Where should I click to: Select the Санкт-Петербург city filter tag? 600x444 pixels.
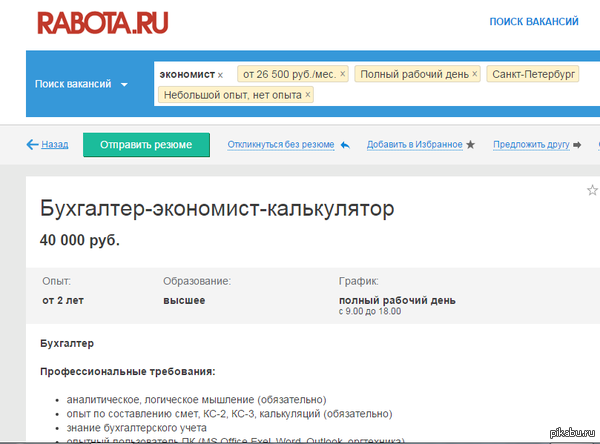[534, 74]
